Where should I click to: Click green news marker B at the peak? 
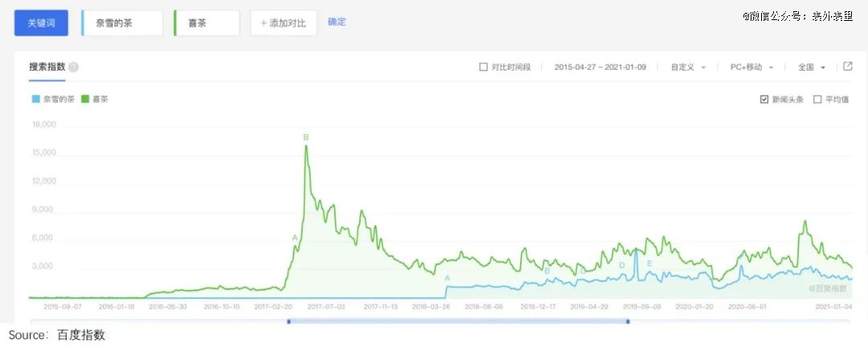click(x=305, y=137)
